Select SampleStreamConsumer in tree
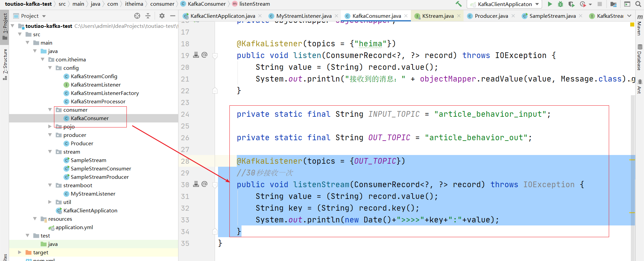644x261 pixels. pos(101,168)
